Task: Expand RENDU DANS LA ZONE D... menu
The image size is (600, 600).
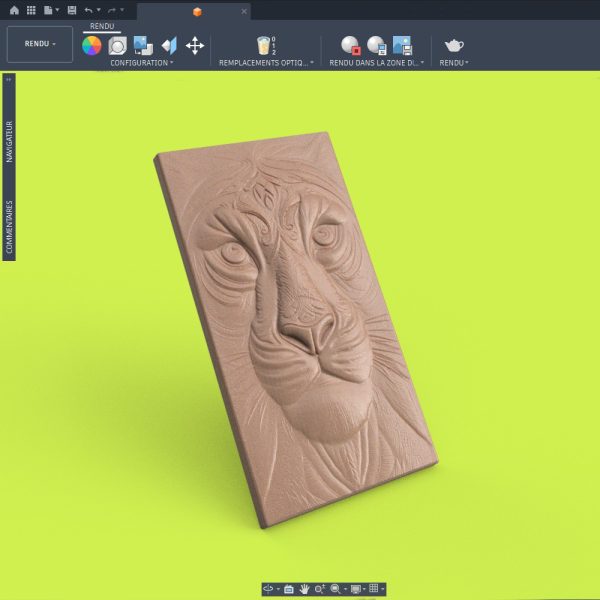Action: point(377,63)
